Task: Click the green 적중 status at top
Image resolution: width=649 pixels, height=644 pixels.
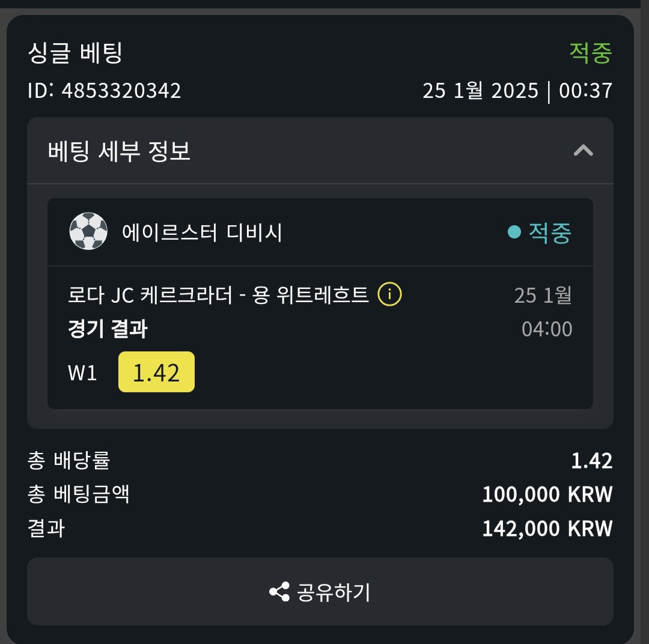Action: [591, 53]
